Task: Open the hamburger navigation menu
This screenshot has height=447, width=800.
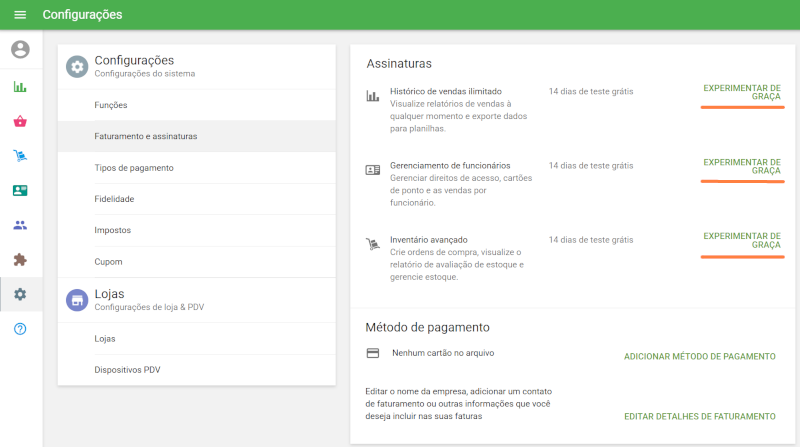Action: (x=20, y=15)
